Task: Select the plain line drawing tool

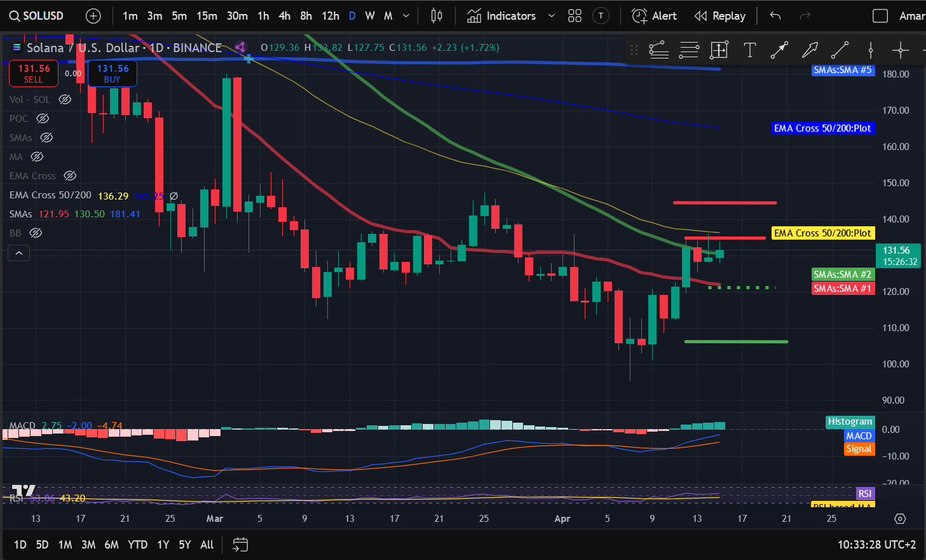Action: [840, 50]
